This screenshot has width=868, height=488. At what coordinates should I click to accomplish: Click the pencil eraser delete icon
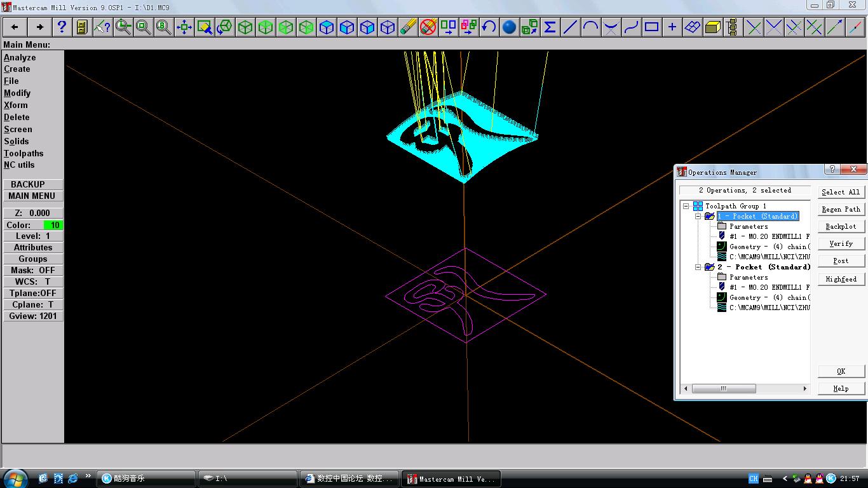pos(408,27)
